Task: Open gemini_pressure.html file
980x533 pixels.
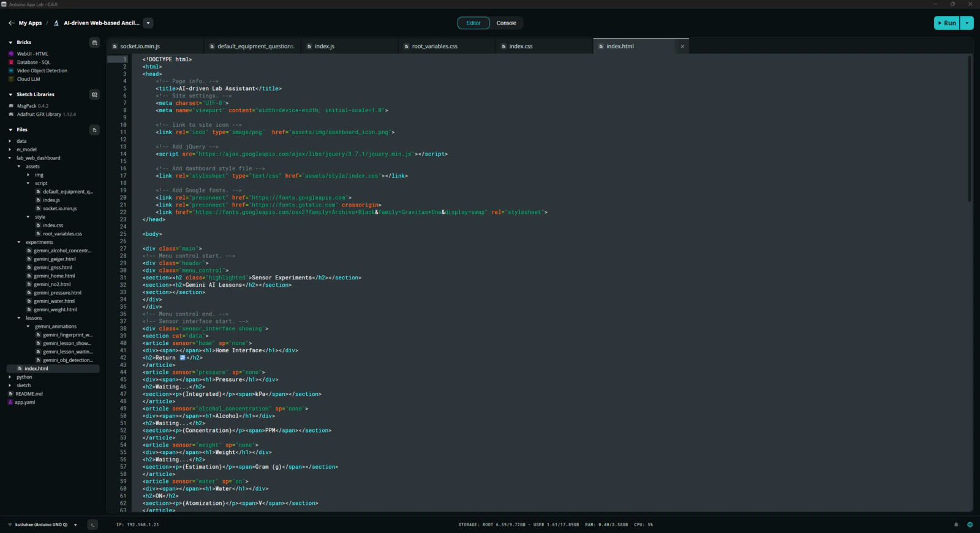Action: [x=54, y=293]
